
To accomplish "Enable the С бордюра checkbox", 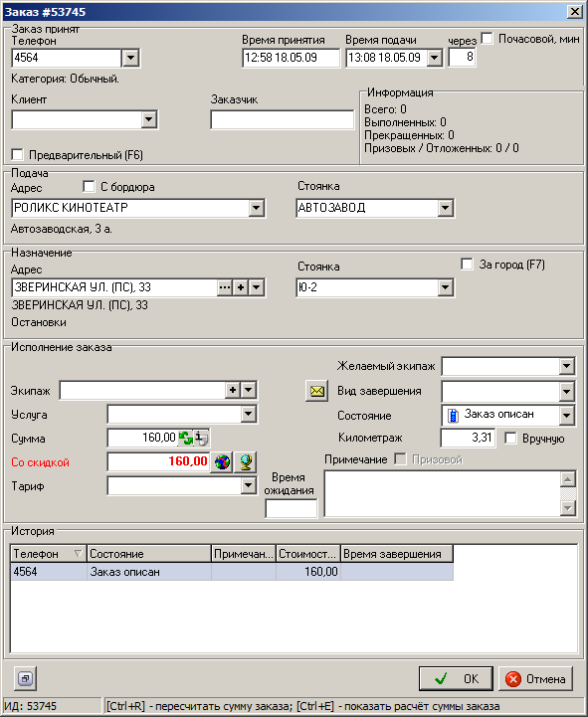I will [89, 186].
